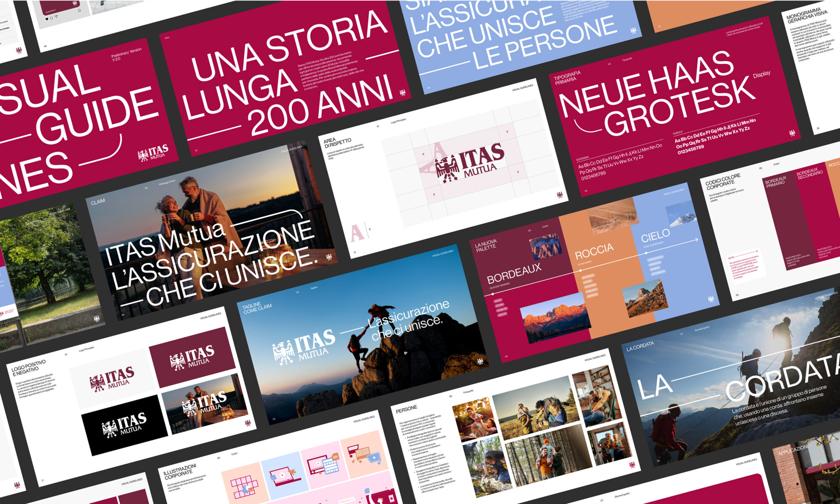This screenshot has height=504, width=840.
Task: Click the white ITAS Mutua logo on the climbers photo
Action: (x=304, y=347)
